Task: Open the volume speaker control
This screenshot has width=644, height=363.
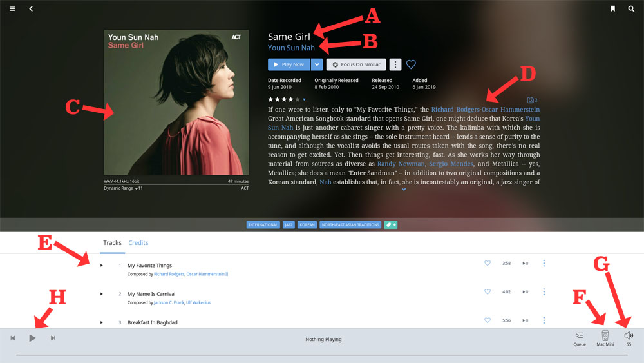Action: [x=629, y=335]
